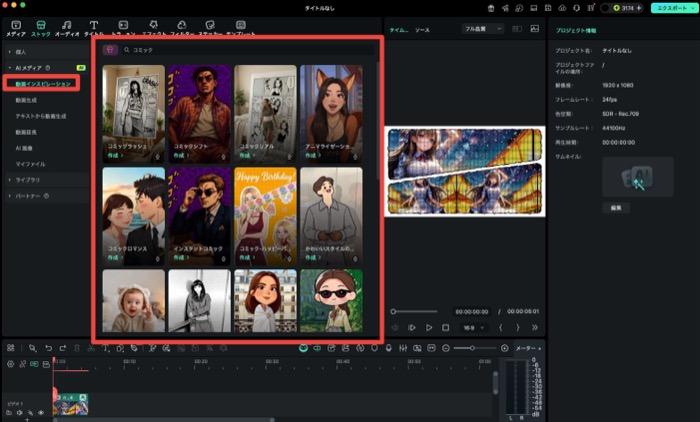Select マイファイル in the sidebar
The width and height of the screenshot is (700, 422).
click(30, 164)
